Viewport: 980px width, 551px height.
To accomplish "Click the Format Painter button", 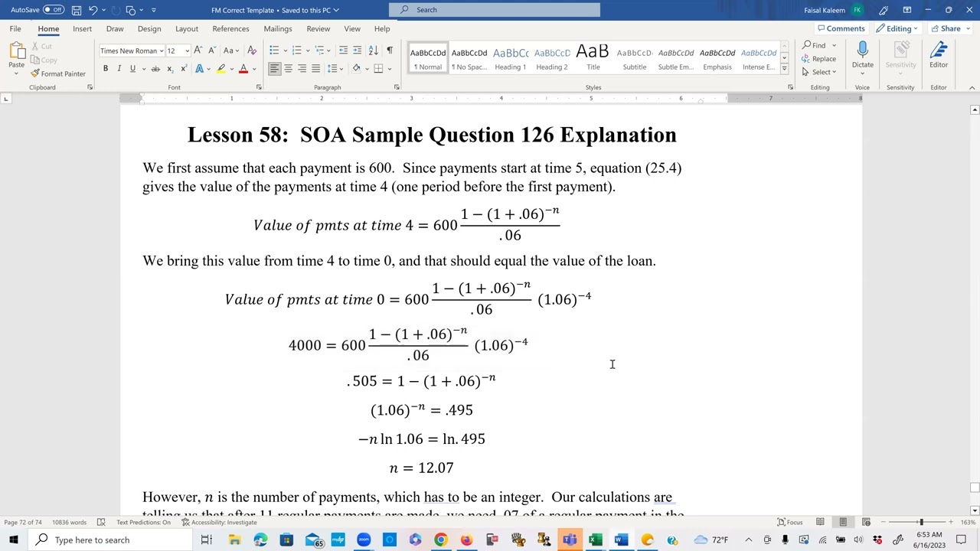I will [x=59, y=73].
